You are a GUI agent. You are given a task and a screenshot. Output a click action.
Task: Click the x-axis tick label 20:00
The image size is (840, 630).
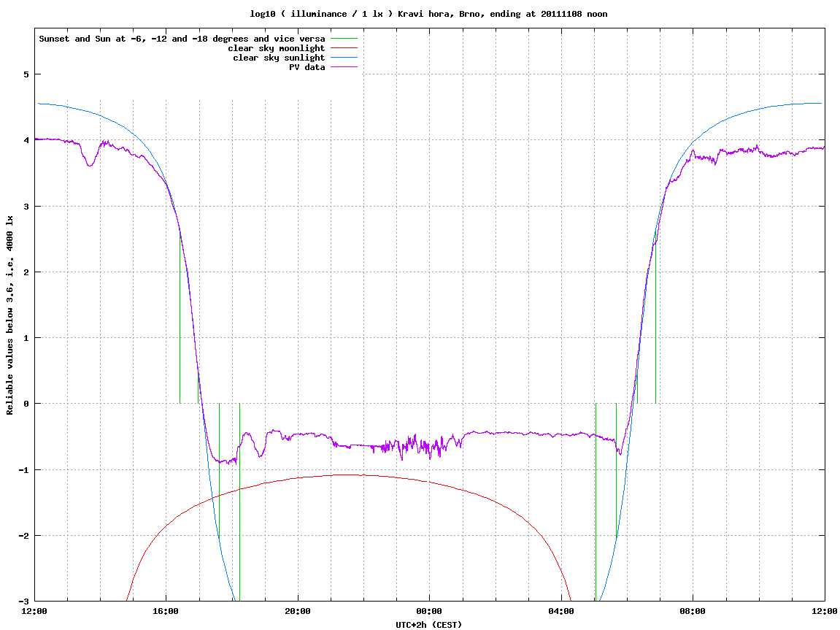tap(298, 611)
